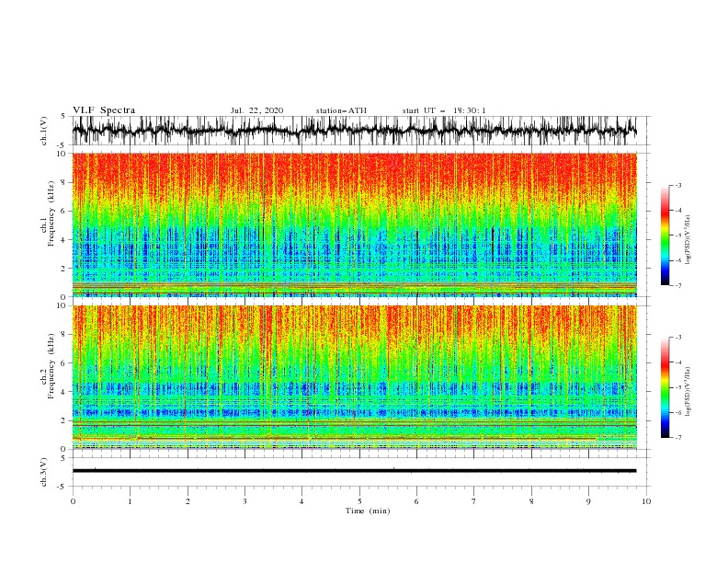The height and width of the screenshot is (563, 728).
Task: Click the "ch.1(V)" waveform axis label
Action: point(43,131)
